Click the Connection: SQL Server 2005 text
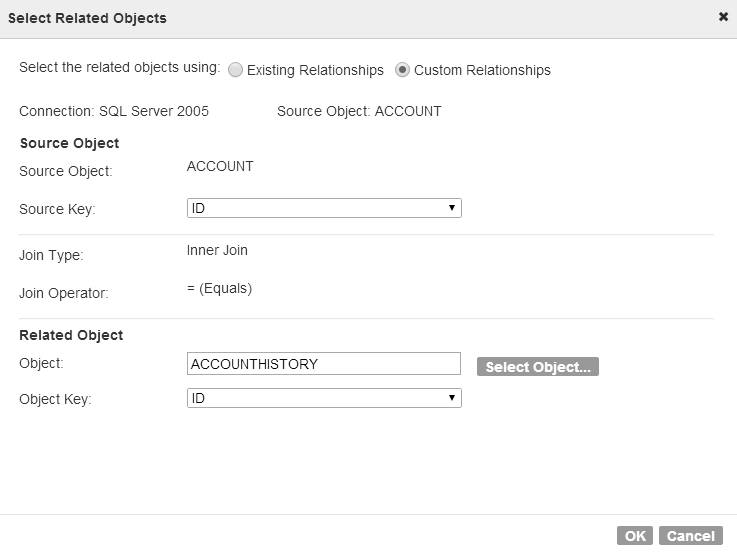The width and height of the screenshot is (737, 555). coord(114,111)
